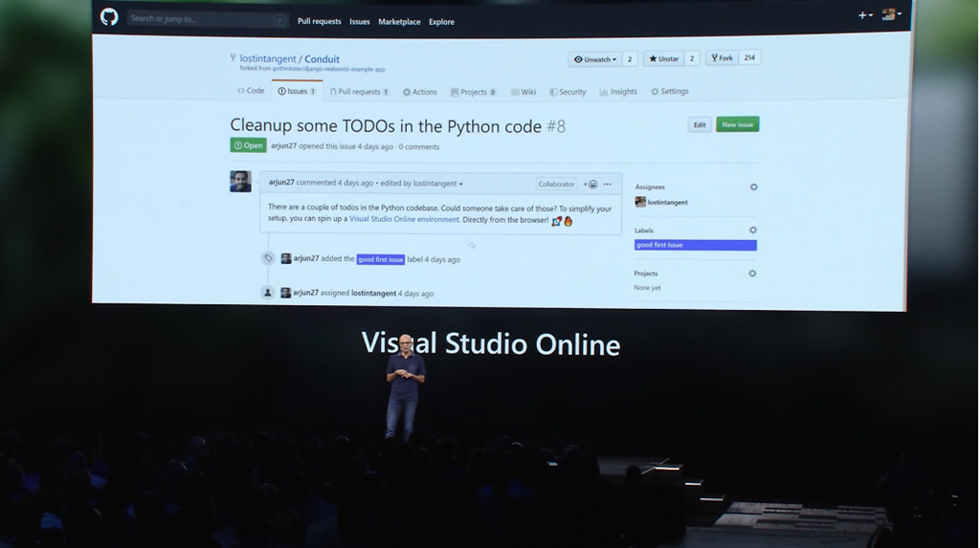Switch to the Pull requests tab
This screenshot has height=548, width=980.
coord(360,92)
